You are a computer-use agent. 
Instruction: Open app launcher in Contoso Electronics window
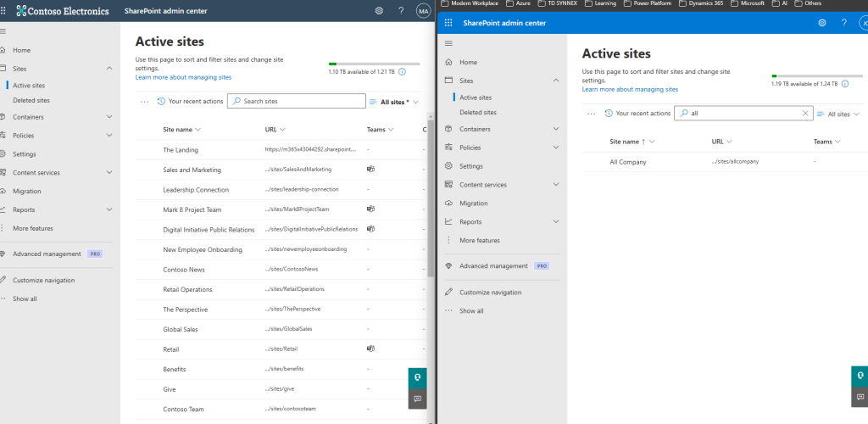[x=3, y=10]
